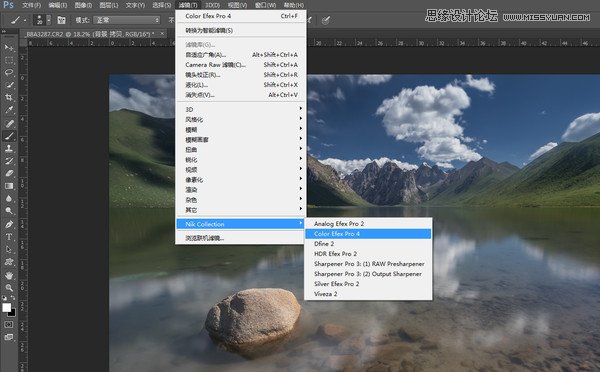Select the Brush tool in toolbox
Viewport: 600px width, 372px height.
pyautogui.click(x=9, y=135)
